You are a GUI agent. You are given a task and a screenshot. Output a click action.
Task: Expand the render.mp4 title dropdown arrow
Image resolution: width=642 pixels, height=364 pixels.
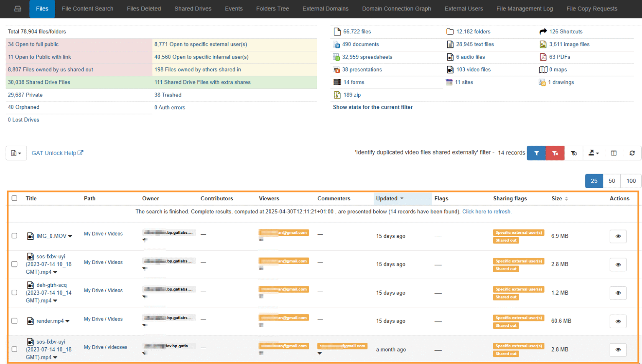[x=67, y=321]
